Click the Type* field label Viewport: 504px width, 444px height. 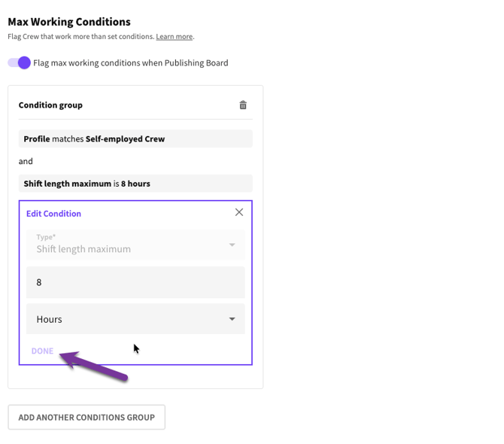[44, 237]
